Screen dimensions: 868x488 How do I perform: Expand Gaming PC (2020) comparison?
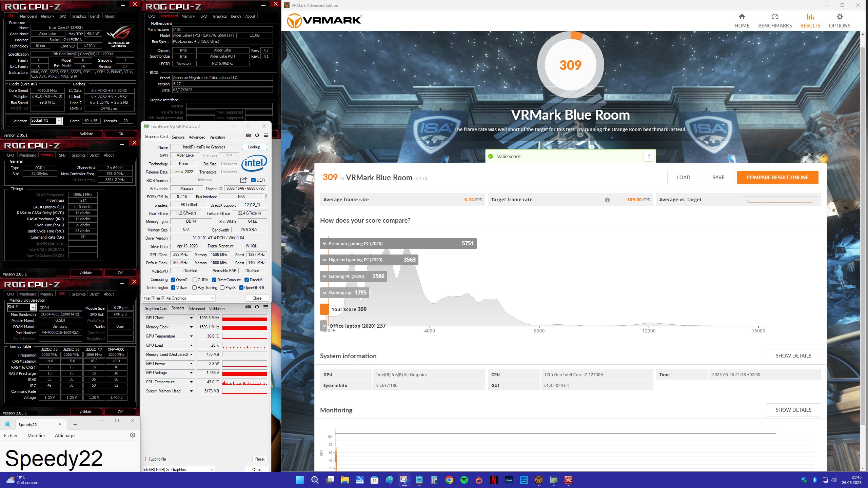click(353, 276)
